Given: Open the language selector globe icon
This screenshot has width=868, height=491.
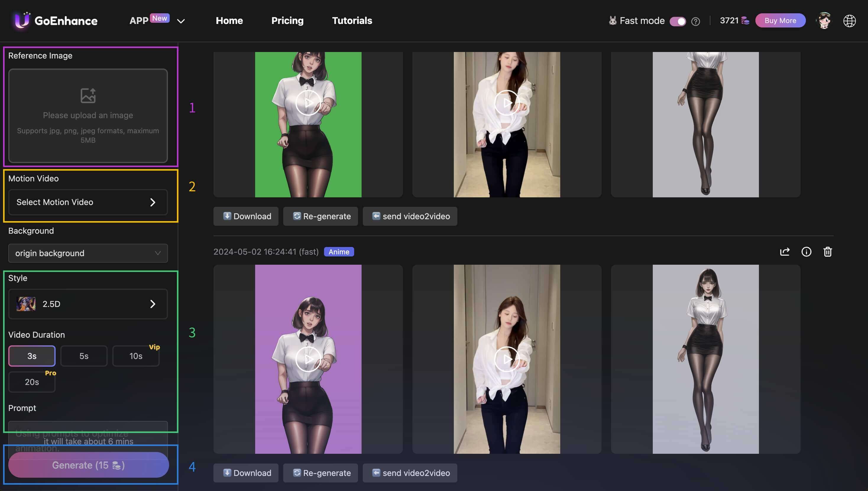Looking at the screenshot, I should click(x=850, y=21).
